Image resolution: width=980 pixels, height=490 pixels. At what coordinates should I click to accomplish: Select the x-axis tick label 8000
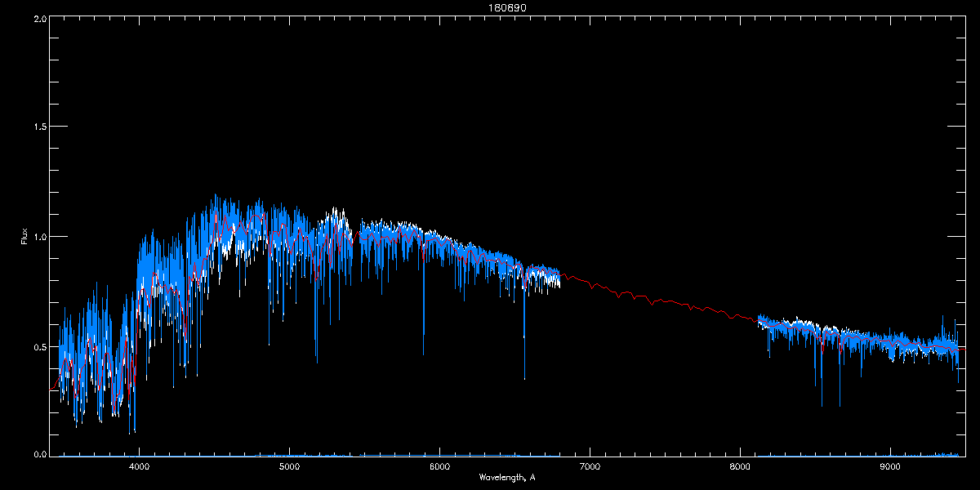click(740, 466)
